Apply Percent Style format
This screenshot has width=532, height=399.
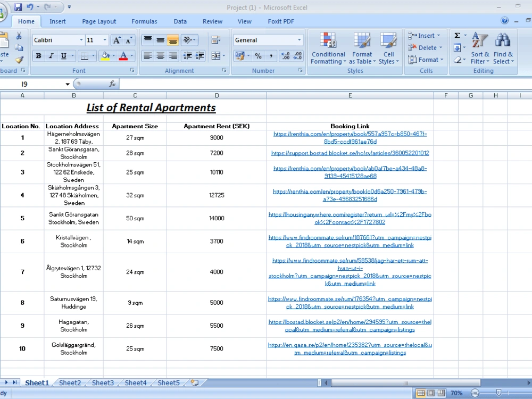[258, 56]
